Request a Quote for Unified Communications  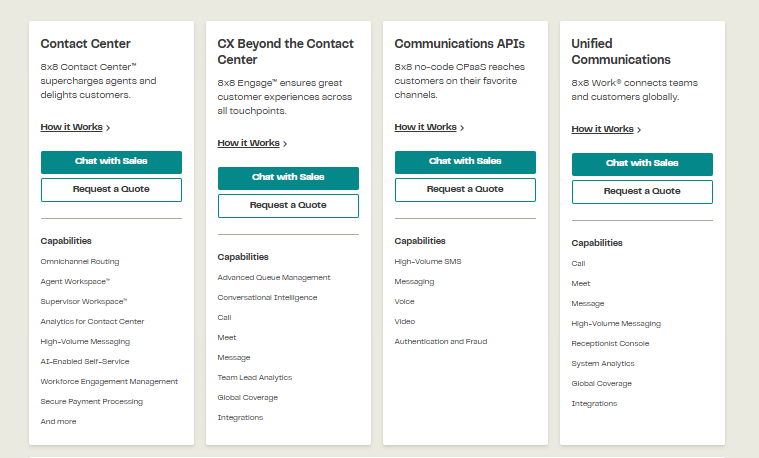click(642, 191)
